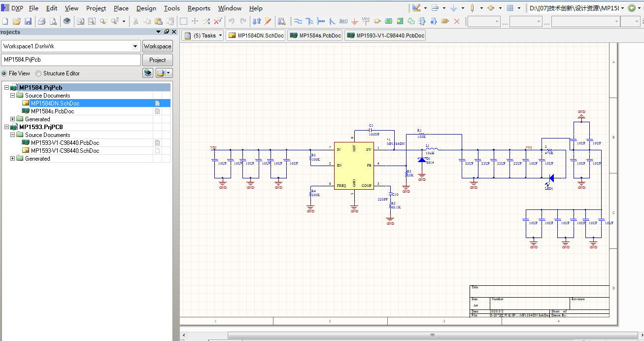Click the Place Net Label icon

coord(343,21)
